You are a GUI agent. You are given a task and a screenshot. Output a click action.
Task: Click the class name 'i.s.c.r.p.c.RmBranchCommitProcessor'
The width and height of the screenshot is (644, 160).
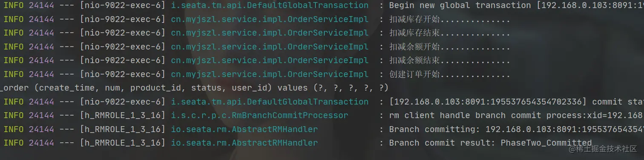[x=259, y=115]
